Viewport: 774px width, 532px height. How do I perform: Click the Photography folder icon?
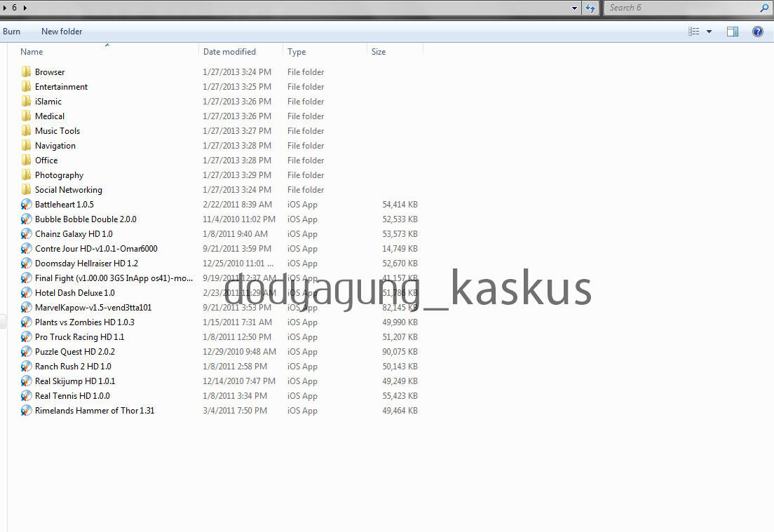click(x=26, y=175)
